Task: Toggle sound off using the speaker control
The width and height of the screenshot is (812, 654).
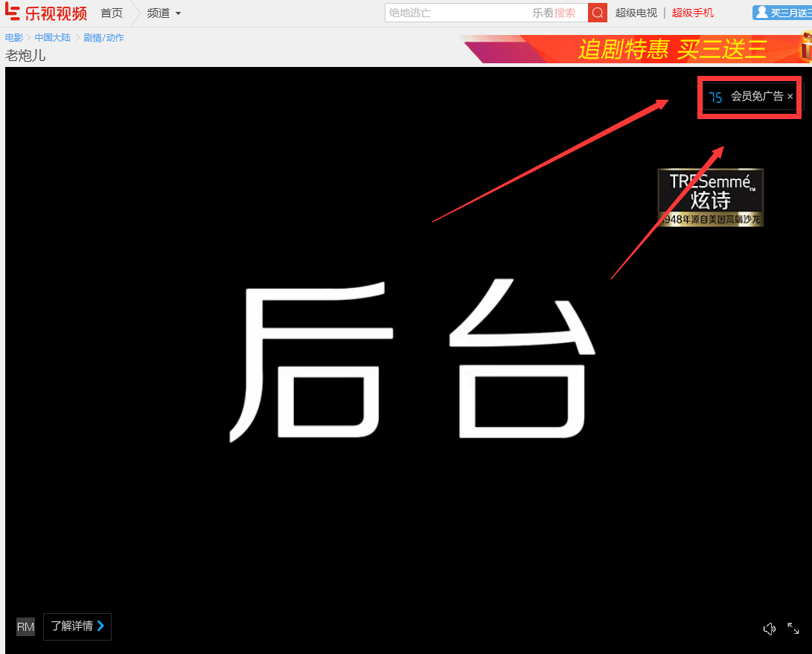Action: pos(769,629)
